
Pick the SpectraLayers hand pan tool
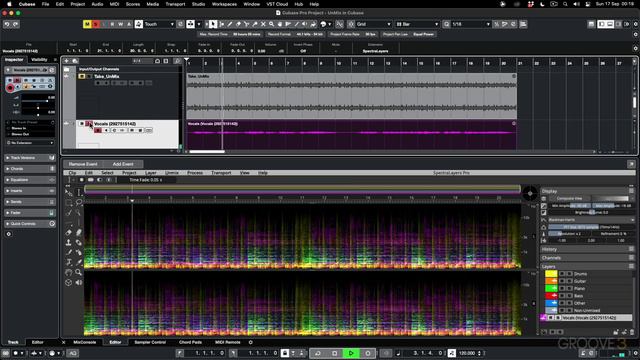click(x=69, y=272)
